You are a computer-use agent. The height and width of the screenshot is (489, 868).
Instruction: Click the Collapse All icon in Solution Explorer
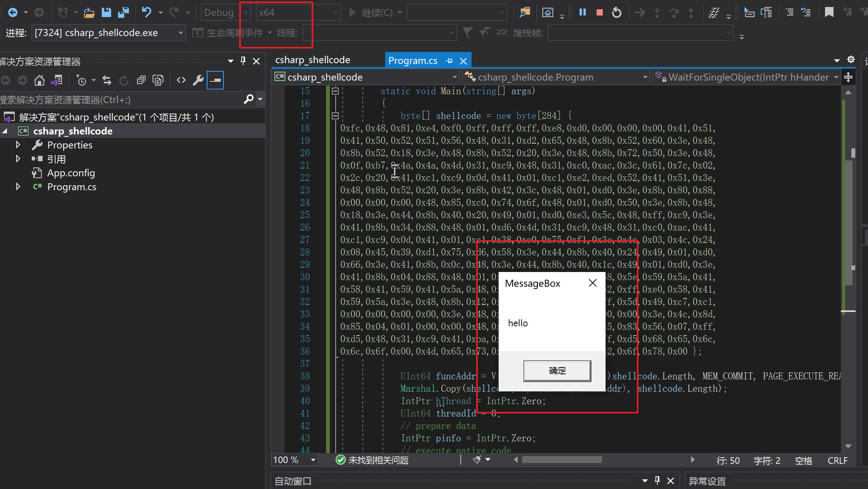pos(141,80)
